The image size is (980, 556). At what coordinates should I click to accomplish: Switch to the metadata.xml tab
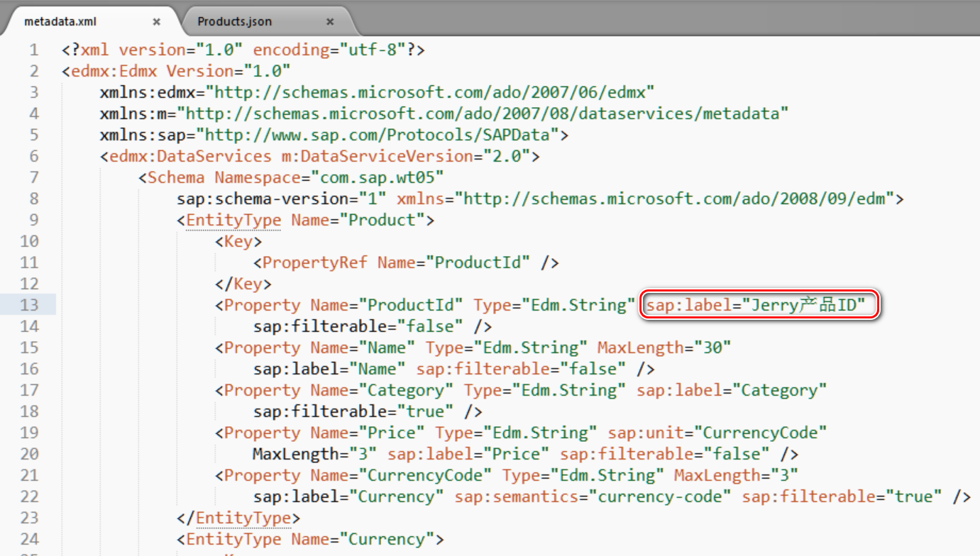tap(60, 21)
